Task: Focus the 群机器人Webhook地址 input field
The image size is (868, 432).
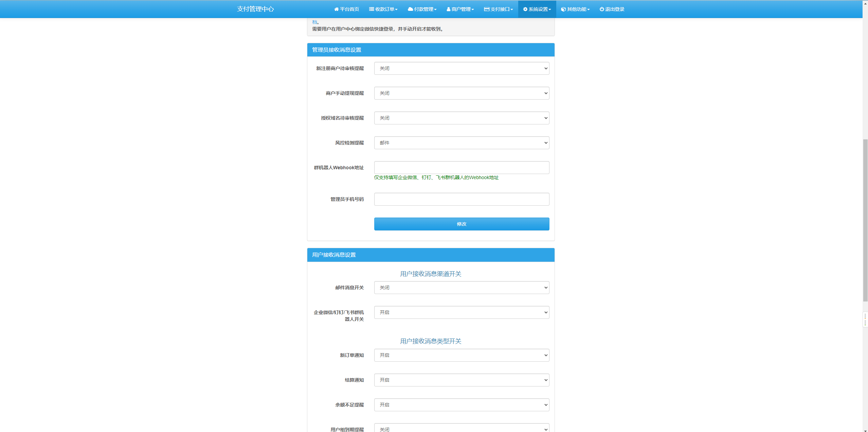Action: pyautogui.click(x=461, y=168)
